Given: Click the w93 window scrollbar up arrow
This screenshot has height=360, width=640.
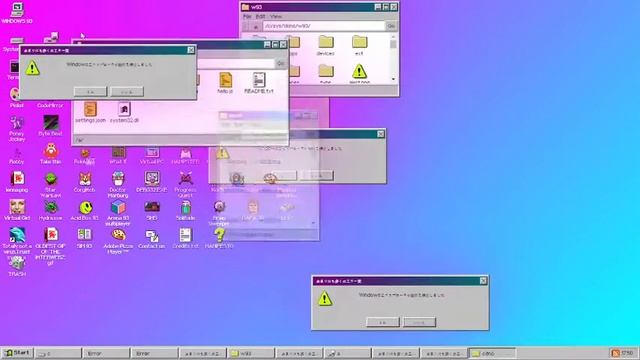Looking at the screenshot, I should [x=393, y=36].
